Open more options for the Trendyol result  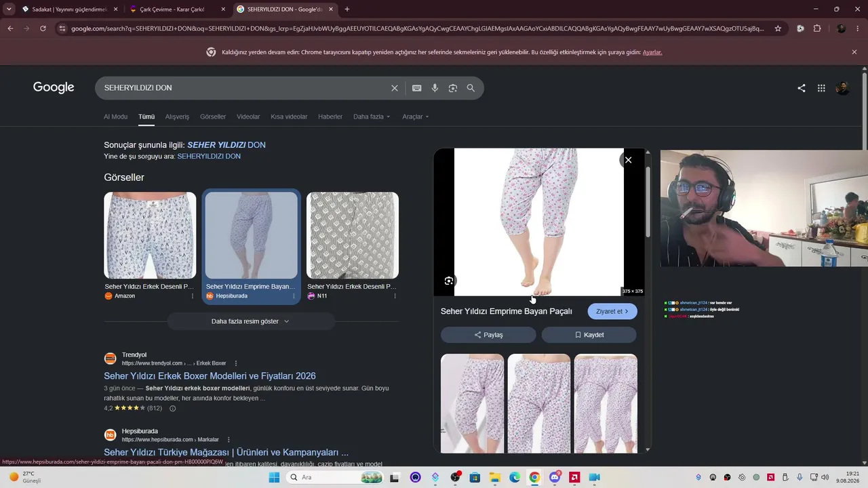tap(236, 363)
